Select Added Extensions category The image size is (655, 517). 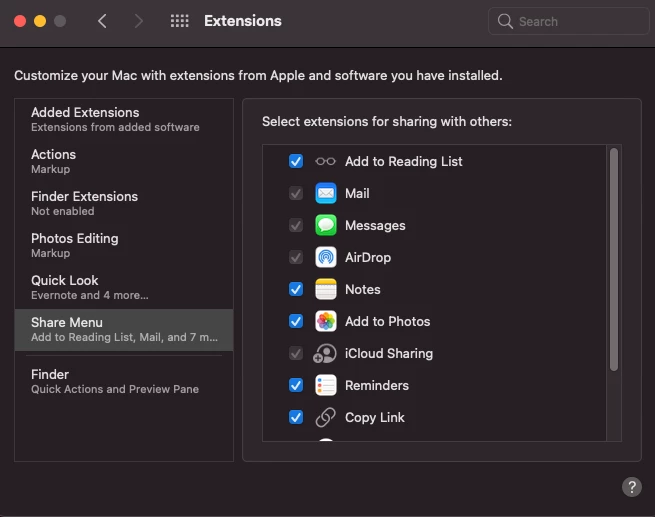pyautogui.click(x=124, y=119)
